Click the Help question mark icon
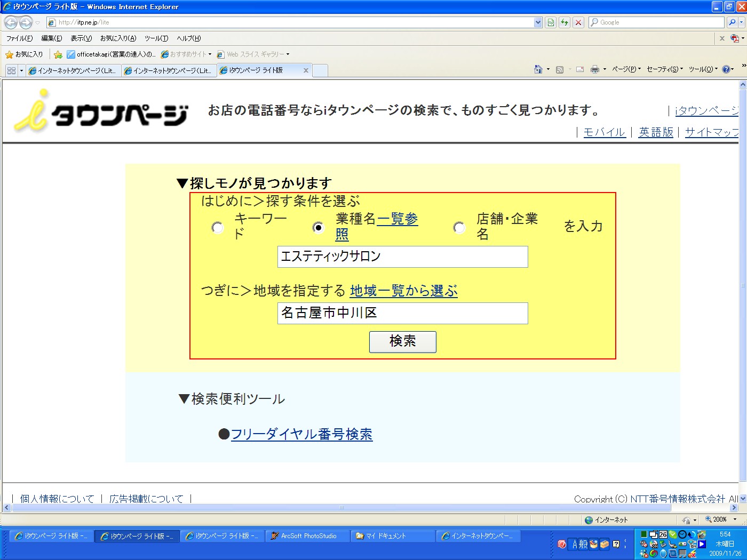Screen dimensions: 747x560 [x=726, y=69]
